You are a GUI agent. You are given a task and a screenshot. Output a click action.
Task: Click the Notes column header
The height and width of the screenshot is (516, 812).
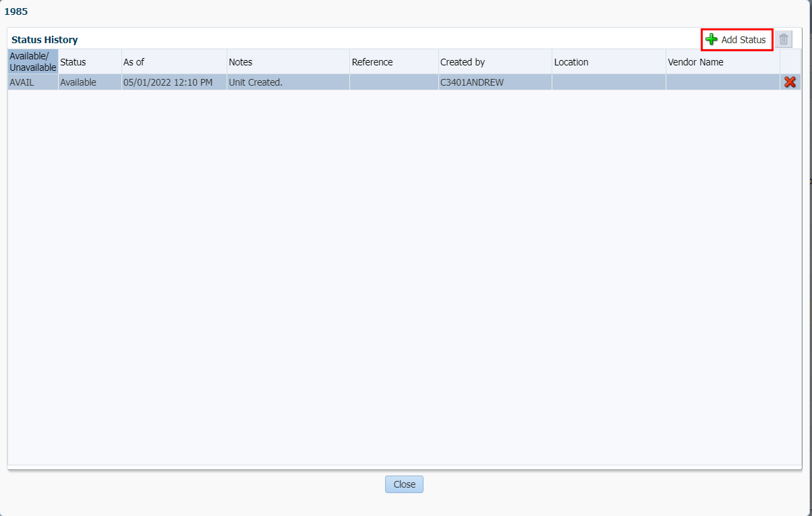pos(288,61)
